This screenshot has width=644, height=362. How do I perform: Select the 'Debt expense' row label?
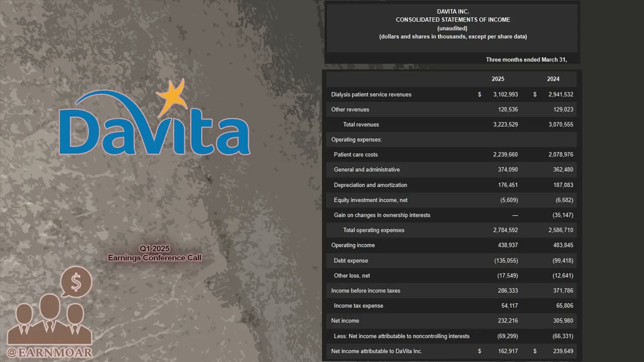(x=351, y=260)
